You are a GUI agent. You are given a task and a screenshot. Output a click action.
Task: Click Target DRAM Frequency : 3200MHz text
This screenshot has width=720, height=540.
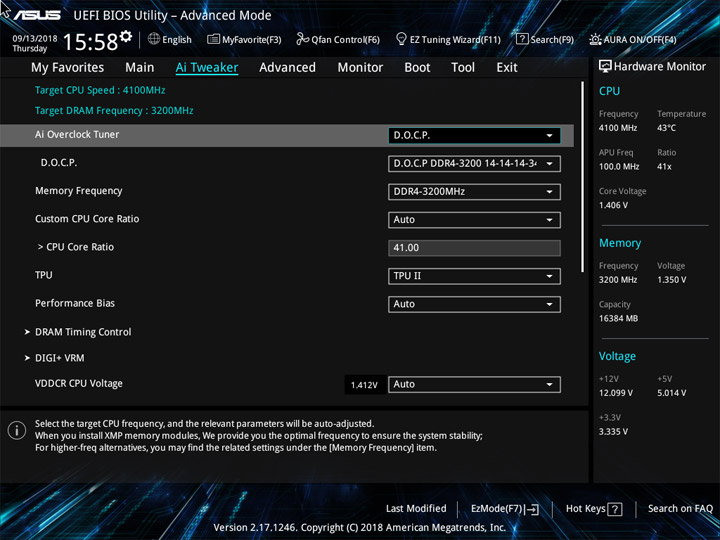[114, 111]
